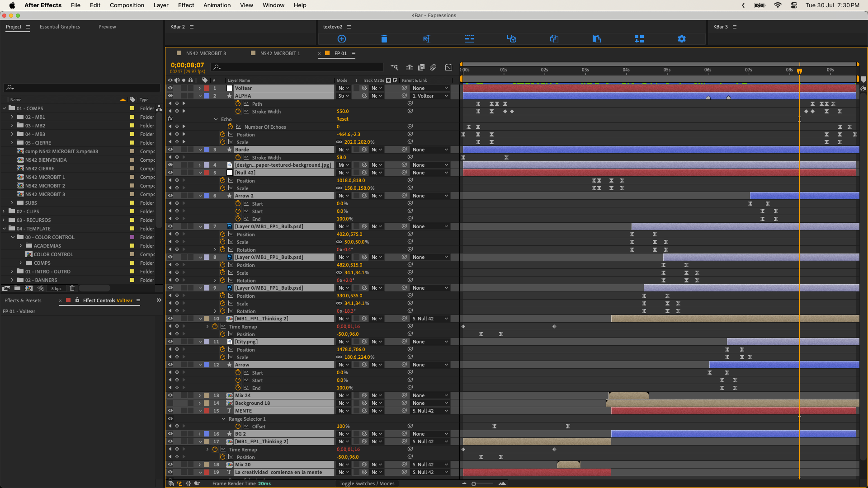Click the KBar trash can icon
The height and width of the screenshot is (488, 868).
[x=384, y=39]
